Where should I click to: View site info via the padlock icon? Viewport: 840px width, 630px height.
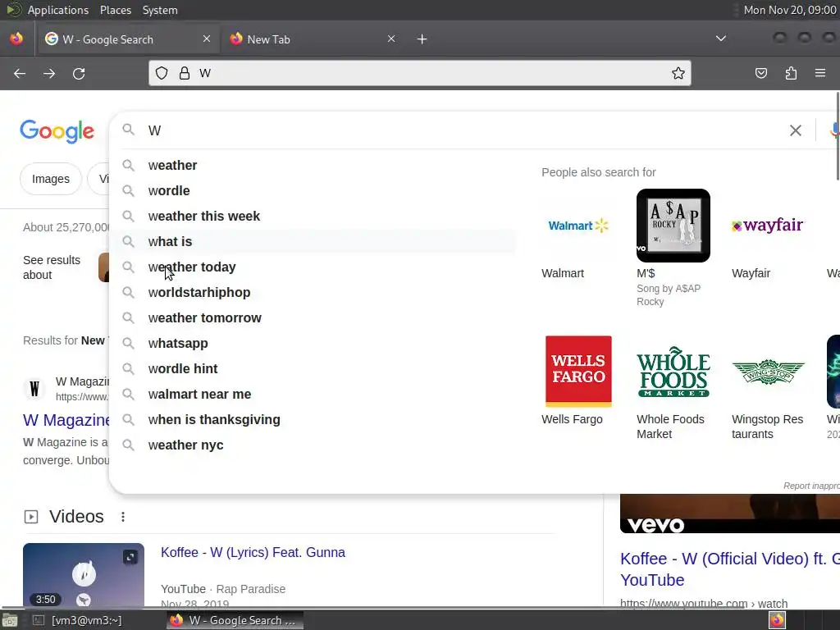coord(185,73)
